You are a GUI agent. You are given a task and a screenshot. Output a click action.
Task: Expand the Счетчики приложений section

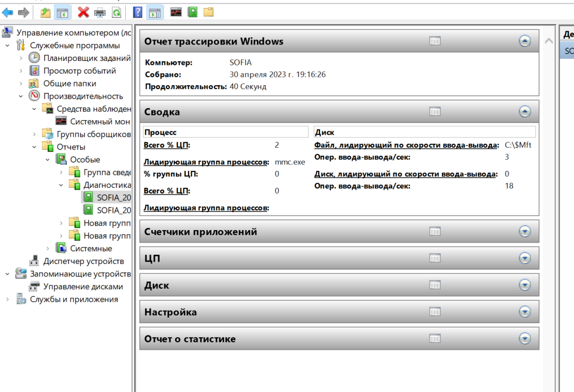coord(525,231)
